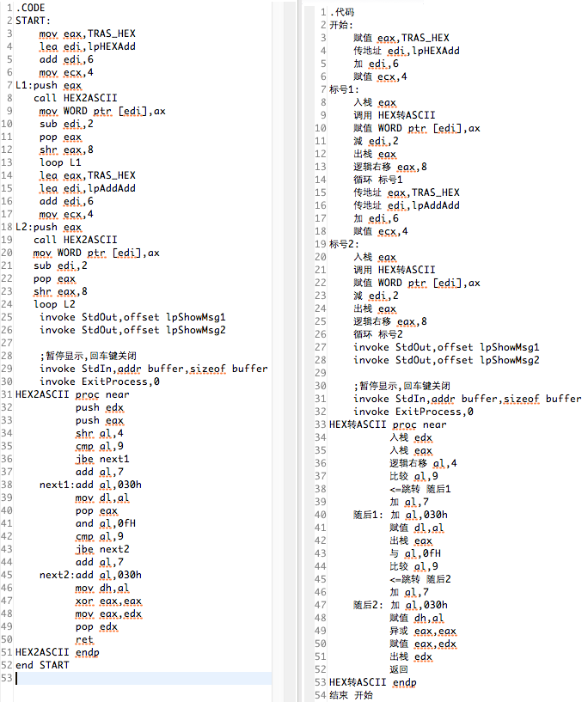
Task: Click the '与 al,0fH' instruction
Action: (415, 554)
